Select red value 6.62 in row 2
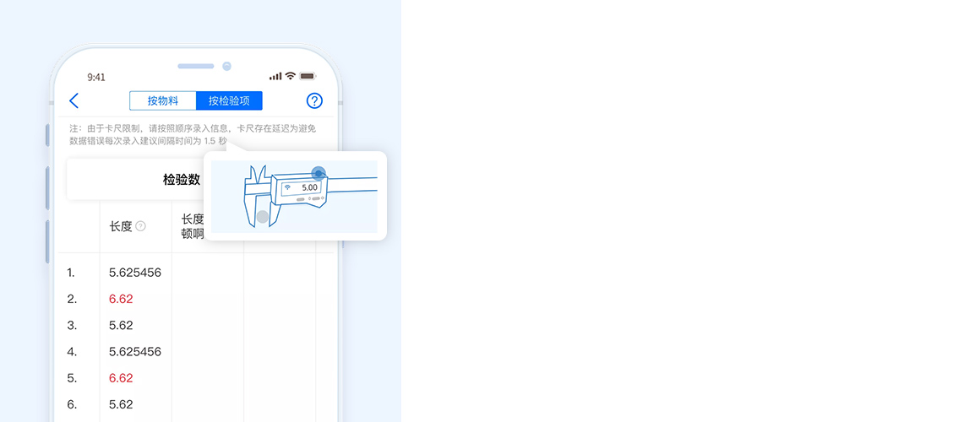The height and width of the screenshot is (422, 980). click(x=121, y=299)
